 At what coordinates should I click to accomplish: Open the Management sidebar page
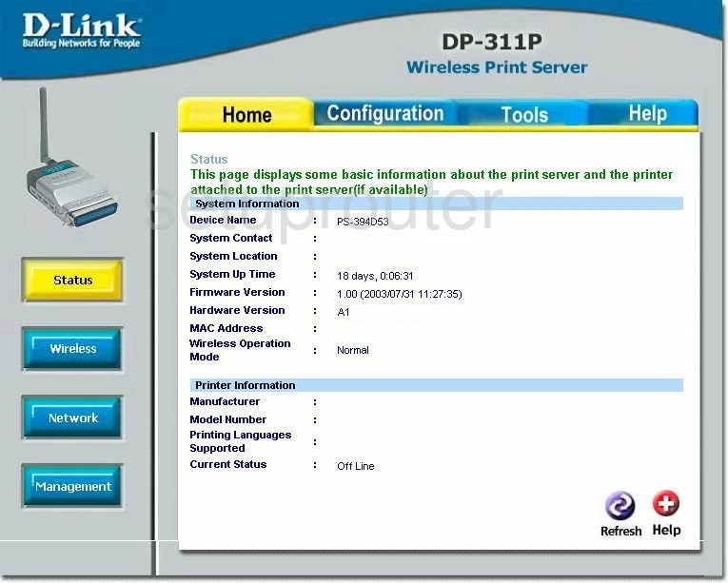click(x=72, y=486)
